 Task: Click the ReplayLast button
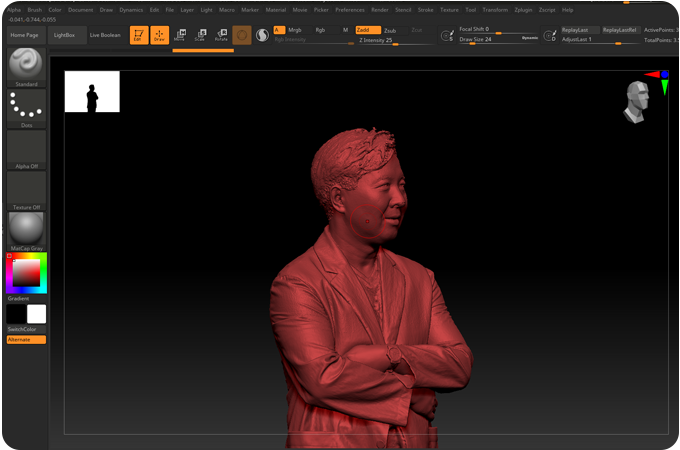(579, 30)
